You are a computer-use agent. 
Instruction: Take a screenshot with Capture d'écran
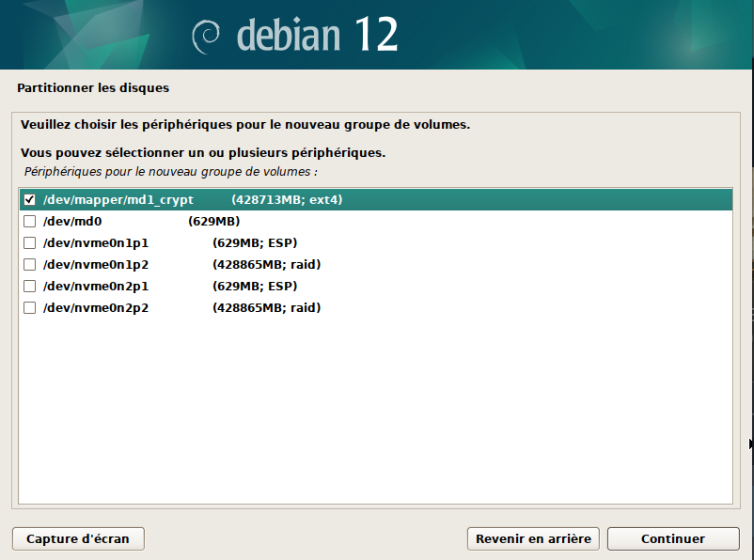78,538
